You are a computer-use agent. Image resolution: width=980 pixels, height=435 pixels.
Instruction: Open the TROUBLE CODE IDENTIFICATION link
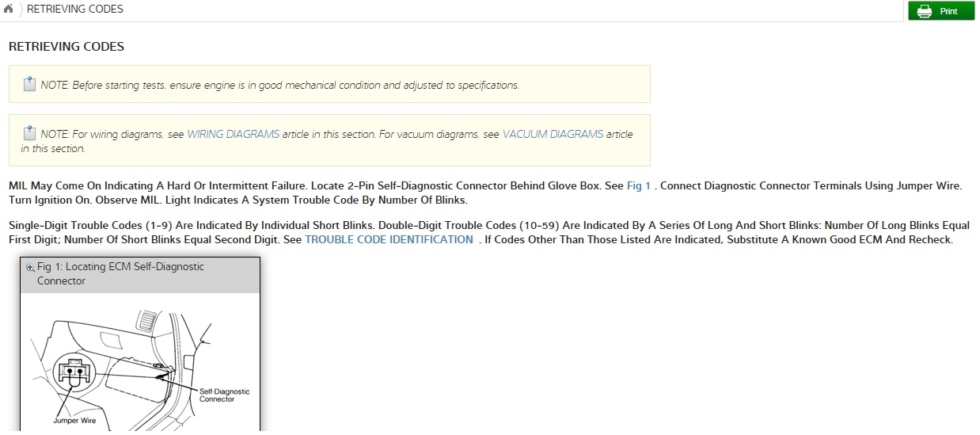(389, 239)
